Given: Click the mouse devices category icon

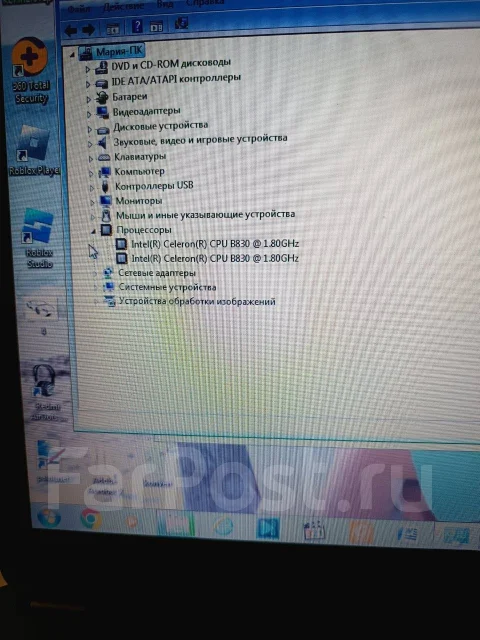Looking at the screenshot, I should click(x=106, y=215).
